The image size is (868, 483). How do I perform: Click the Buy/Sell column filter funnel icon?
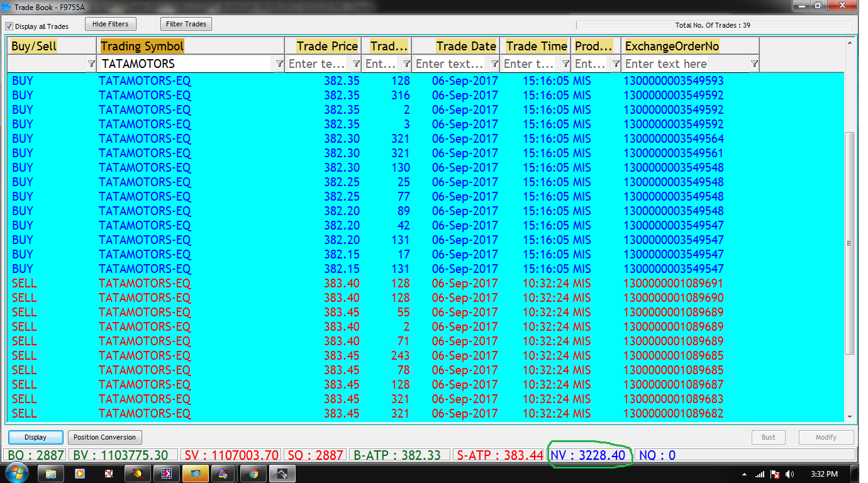[92, 64]
